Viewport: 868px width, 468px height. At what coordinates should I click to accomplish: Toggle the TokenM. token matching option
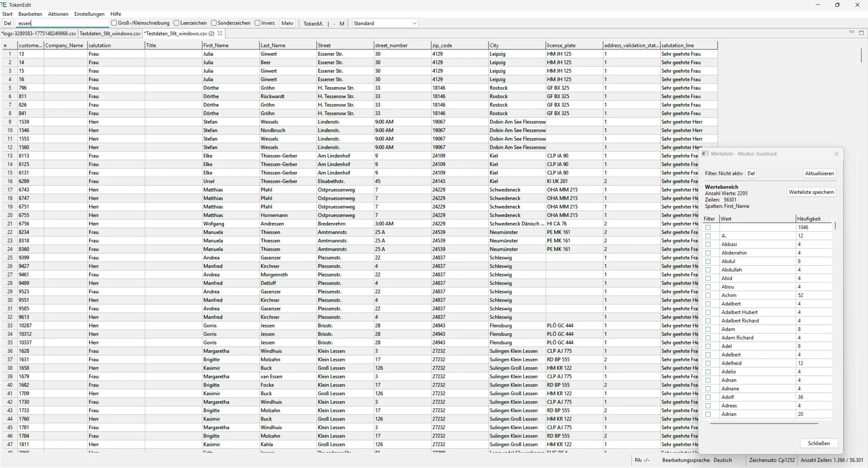[313, 23]
